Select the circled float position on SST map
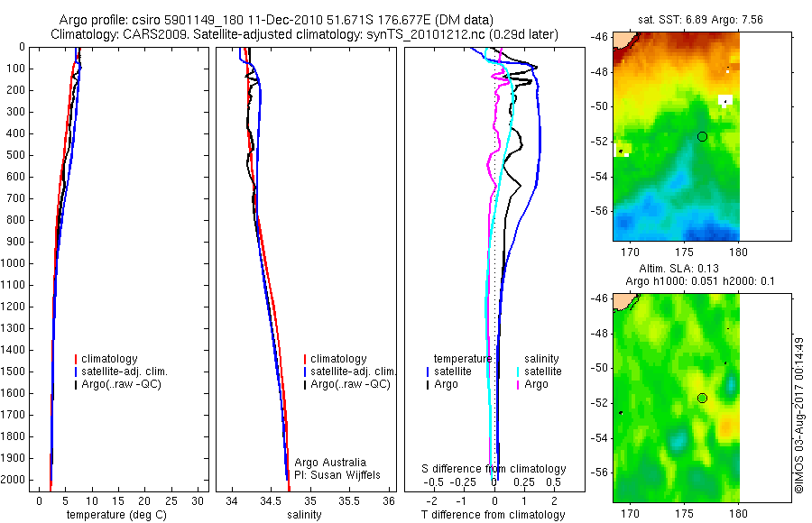Screen dimensions: 812x523 (702, 137)
